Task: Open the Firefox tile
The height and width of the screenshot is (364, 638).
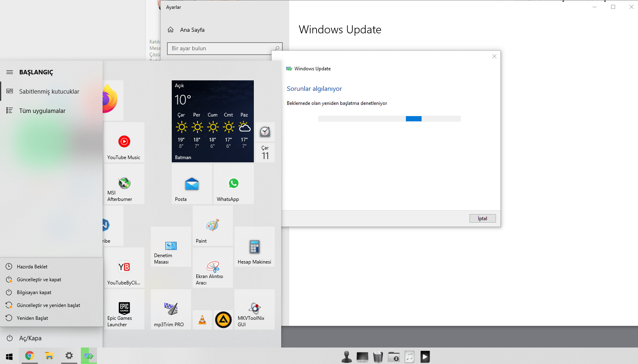Action: 113,100
